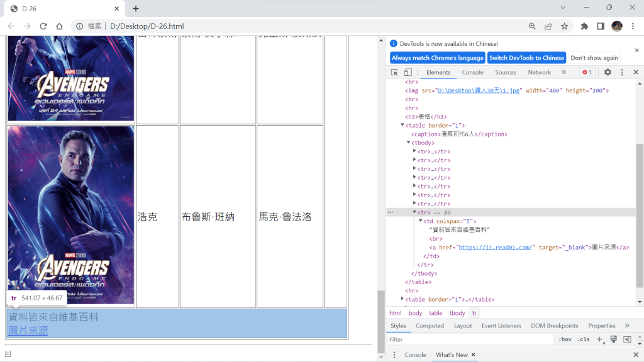Collapse the tbody node

pos(408,143)
